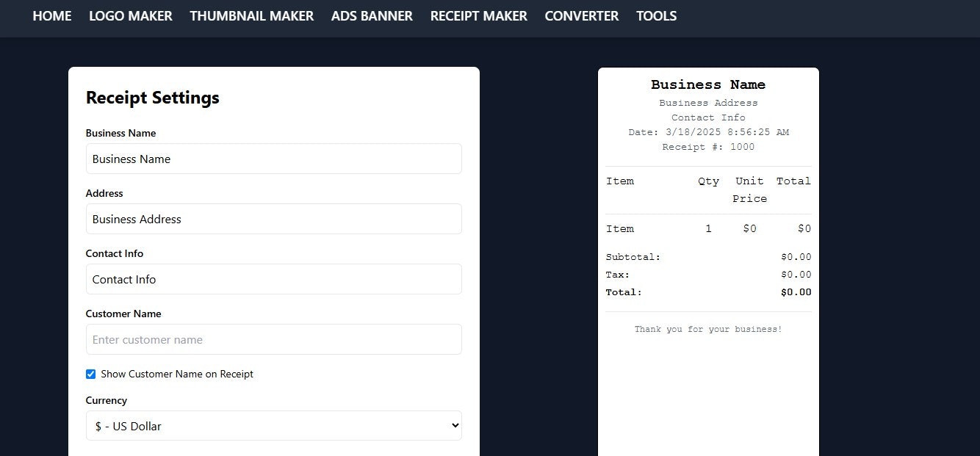Click the Subtotal label in receipt preview
Image resolution: width=980 pixels, height=456 pixels.
click(633, 257)
